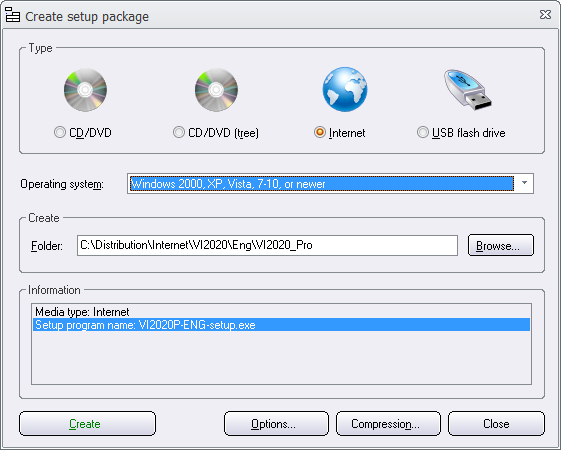Click the setup package title bar icon

point(13,15)
